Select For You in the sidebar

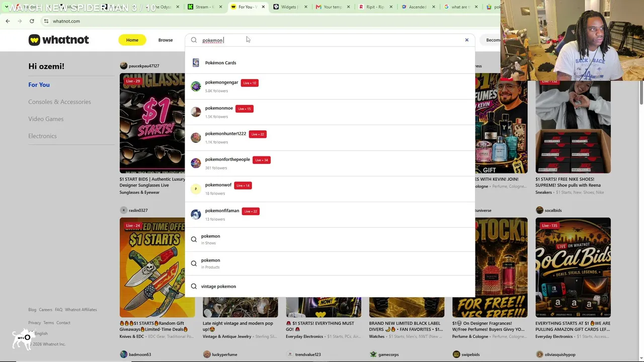pos(39,84)
